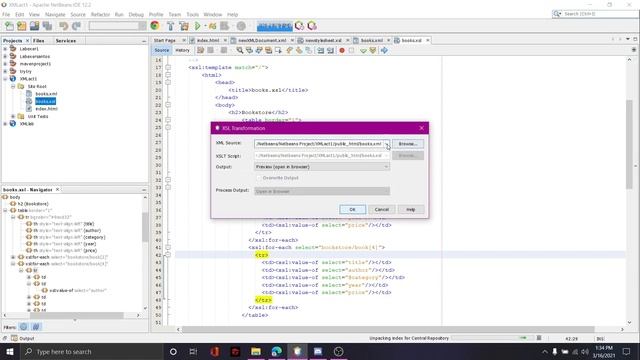Click the Chrome browser selector icon
Viewport: 640px width, 360px height.
click(155, 26)
